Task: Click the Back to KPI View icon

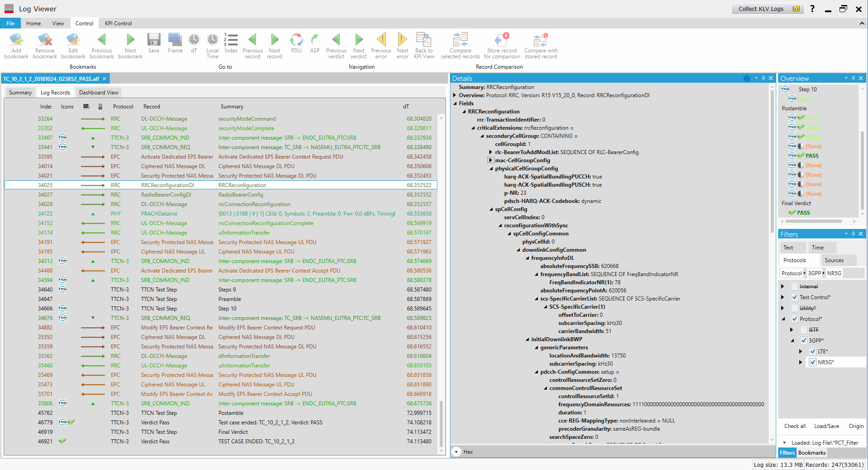Action: [423, 40]
